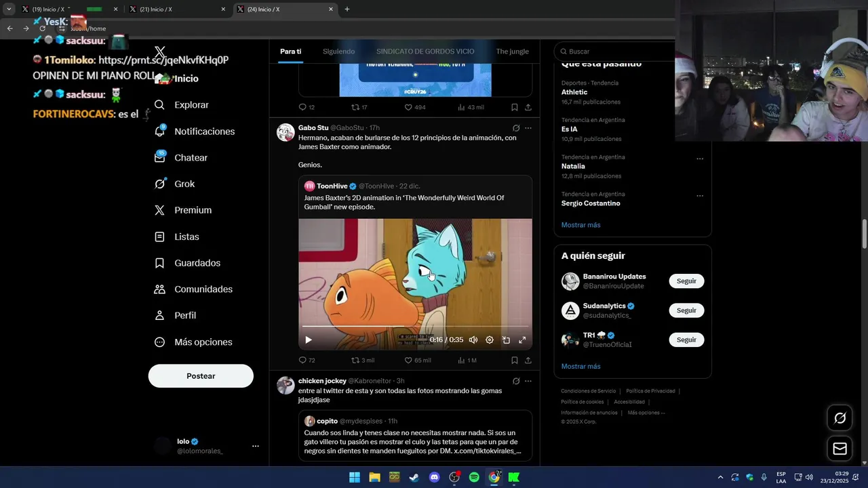Open video settings gear icon
Image resolution: width=868 pixels, height=488 pixels.
(x=490, y=340)
